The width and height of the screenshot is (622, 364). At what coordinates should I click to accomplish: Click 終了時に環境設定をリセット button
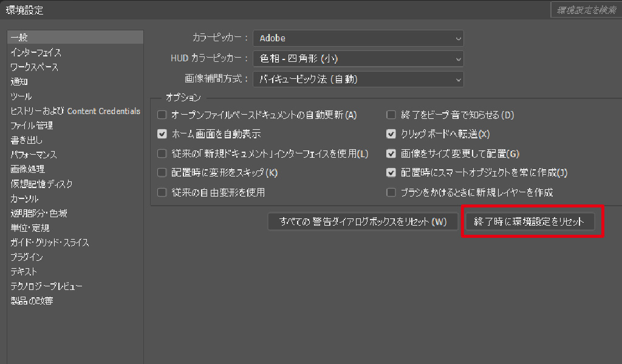pos(528,221)
